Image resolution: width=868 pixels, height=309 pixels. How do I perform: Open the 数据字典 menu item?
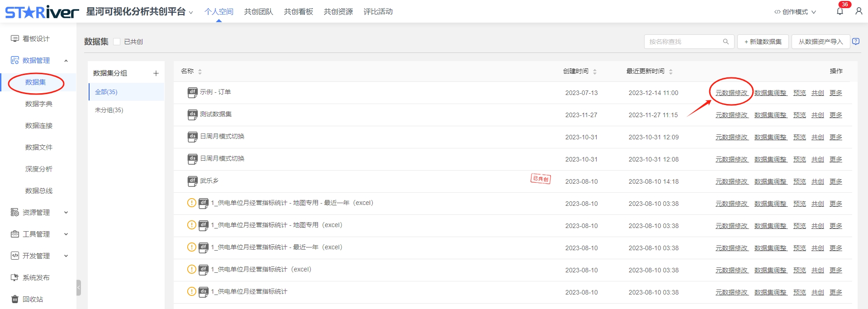39,104
